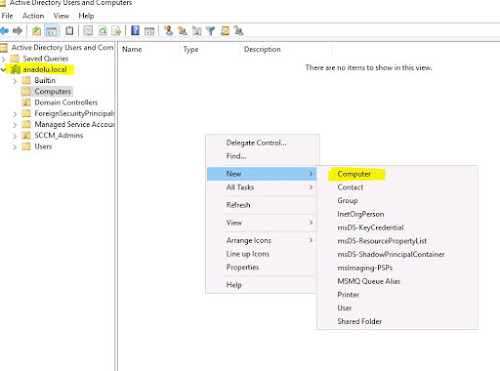Click the Create new user toolbar icon
The height and width of the screenshot is (371, 500).
tap(168, 31)
